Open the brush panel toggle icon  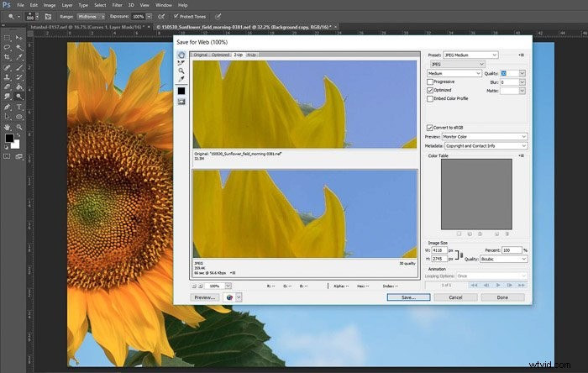[48, 17]
